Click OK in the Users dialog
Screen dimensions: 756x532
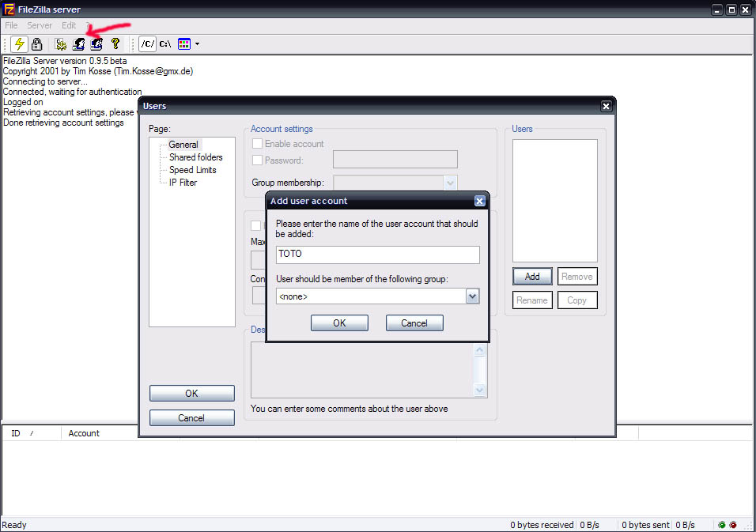tap(192, 393)
